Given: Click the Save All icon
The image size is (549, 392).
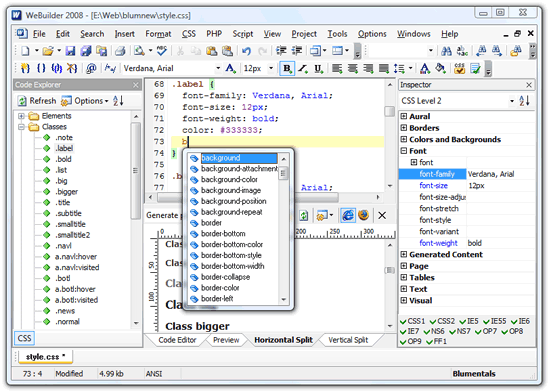Looking at the screenshot, I should 86,51.
